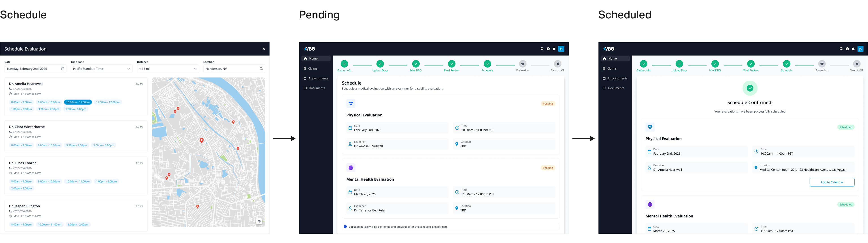Open search in the Scheduled screen header
Image resolution: width=868 pixels, height=243 pixels.
[x=841, y=49]
